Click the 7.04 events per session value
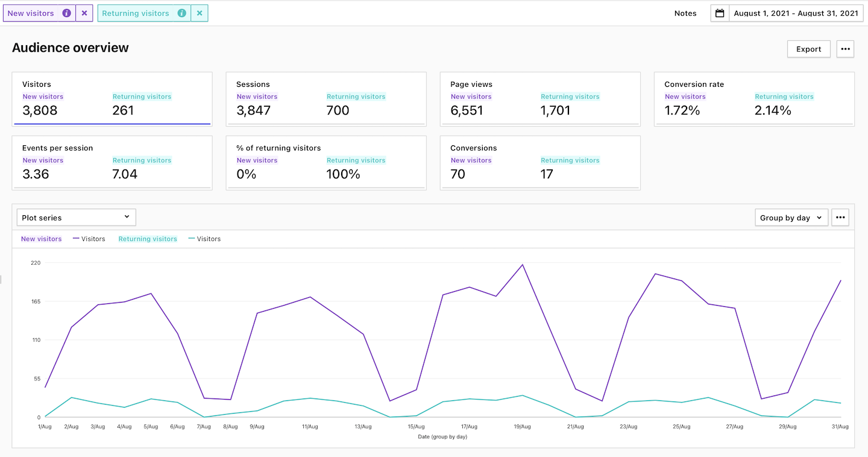 coord(125,174)
